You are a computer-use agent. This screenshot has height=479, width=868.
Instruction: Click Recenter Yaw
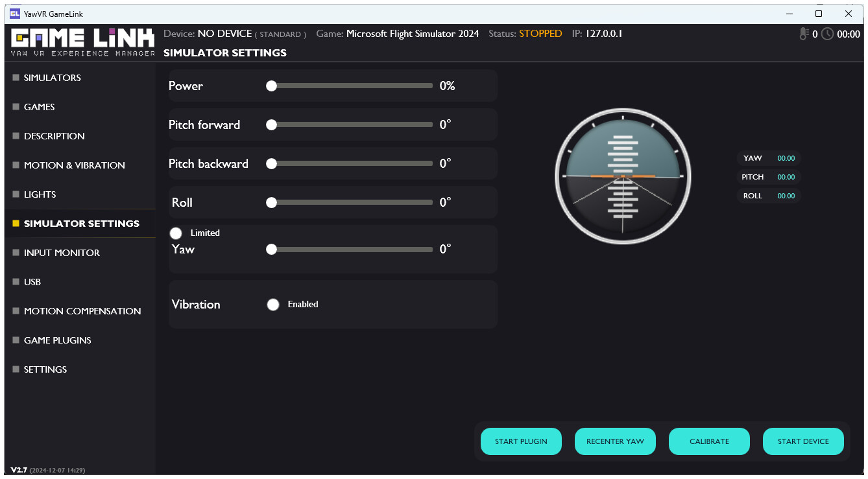(615, 441)
